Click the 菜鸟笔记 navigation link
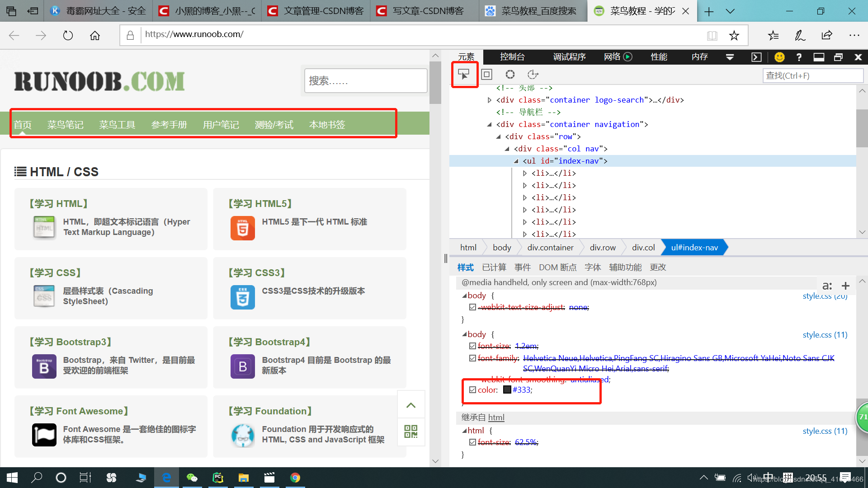The image size is (868, 488). [x=66, y=124]
